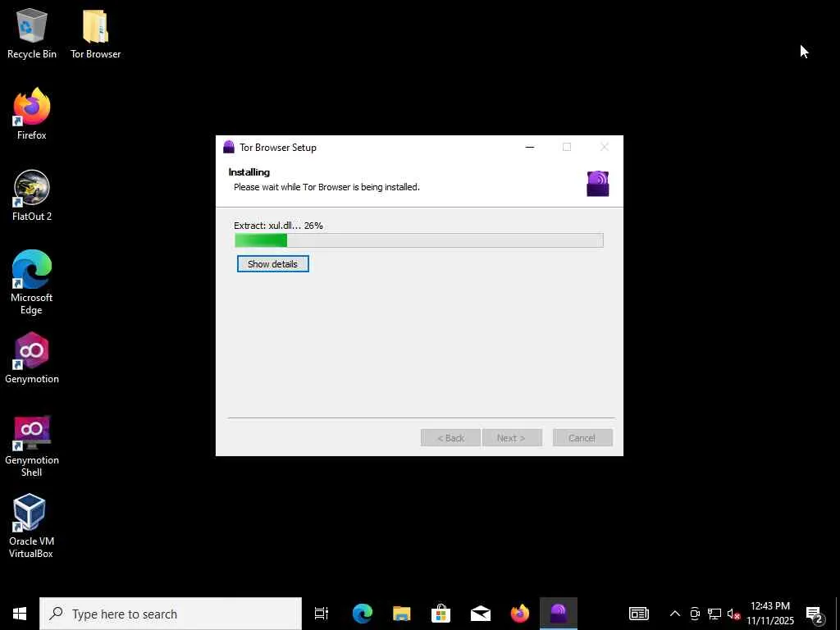The height and width of the screenshot is (630, 840).
Task: Click the taskbar search box
Action: [x=171, y=614]
